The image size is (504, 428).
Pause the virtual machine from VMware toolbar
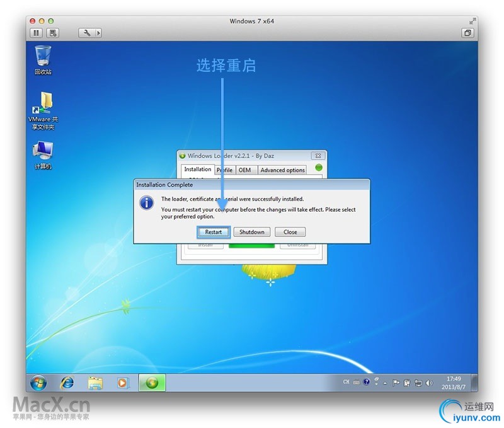point(36,33)
